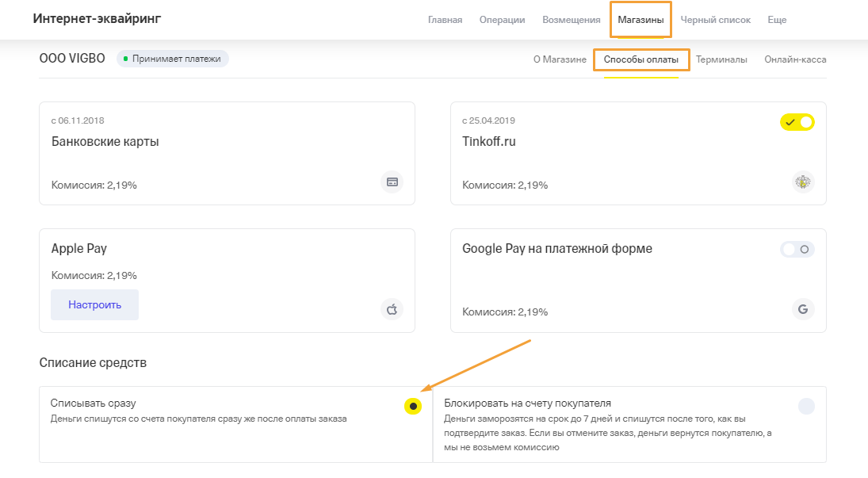Open the Магазины navigation item
The width and height of the screenshot is (868, 478).
point(640,20)
